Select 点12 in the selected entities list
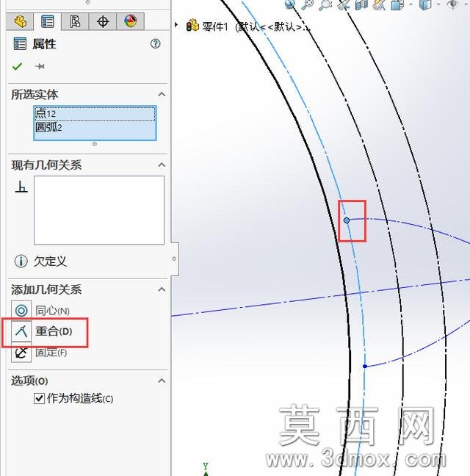 pos(95,114)
